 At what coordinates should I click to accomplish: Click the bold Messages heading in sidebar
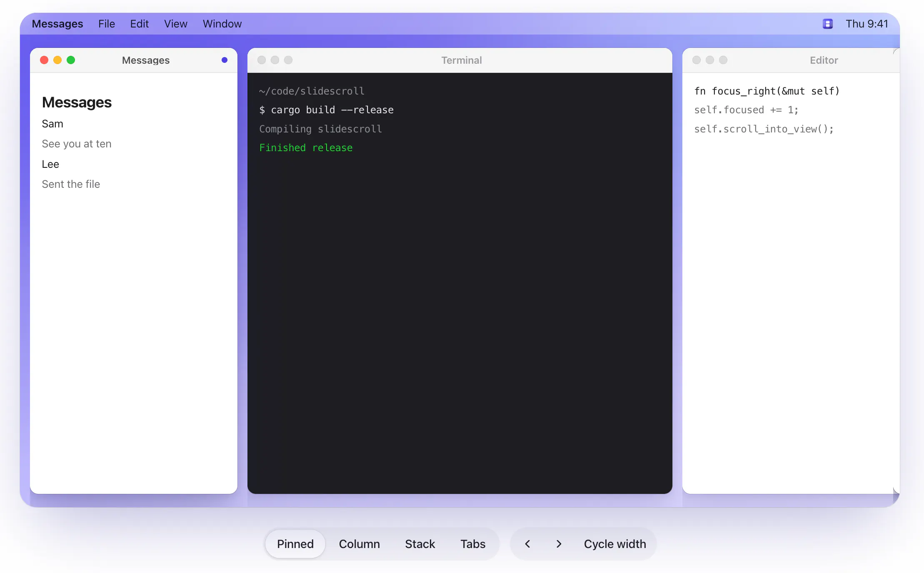pos(77,102)
